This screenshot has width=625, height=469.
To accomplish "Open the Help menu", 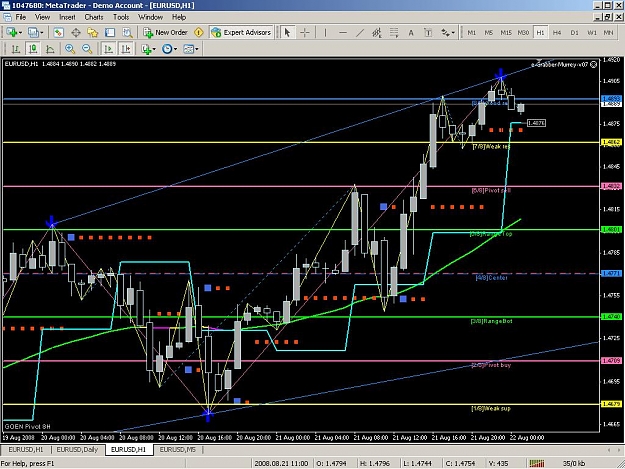I will click(179, 17).
